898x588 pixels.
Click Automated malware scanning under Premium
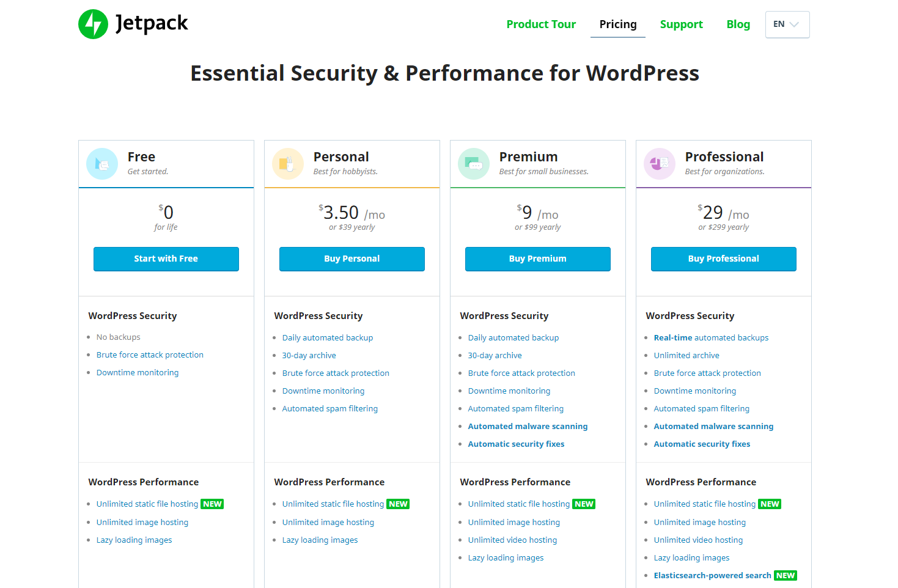tap(528, 426)
